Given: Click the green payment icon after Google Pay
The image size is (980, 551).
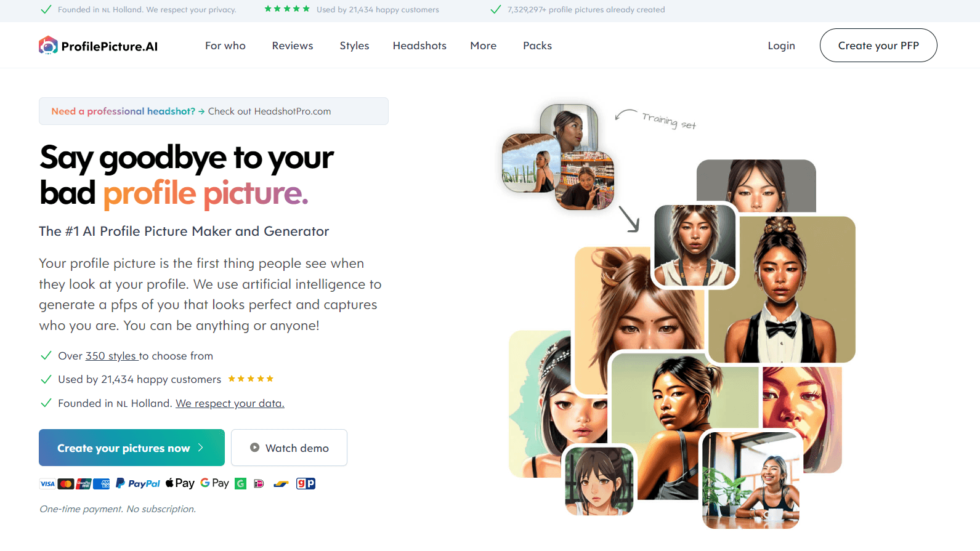Looking at the screenshot, I should click(241, 484).
